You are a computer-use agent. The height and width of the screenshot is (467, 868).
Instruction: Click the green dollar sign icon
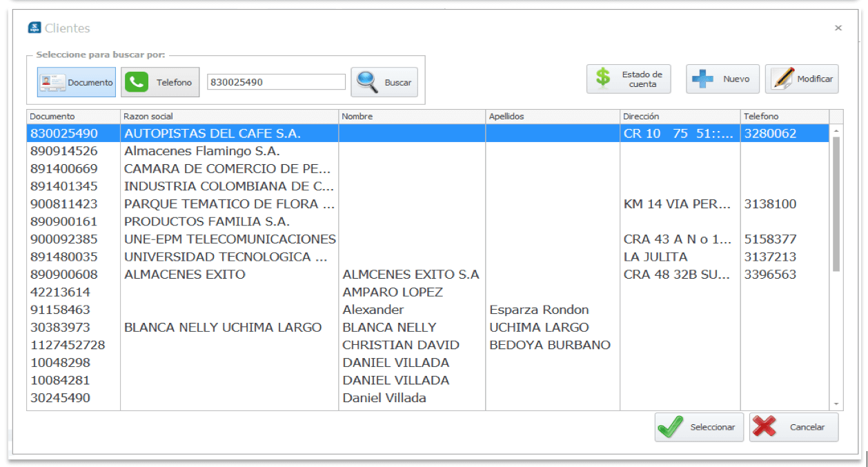click(x=604, y=78)
